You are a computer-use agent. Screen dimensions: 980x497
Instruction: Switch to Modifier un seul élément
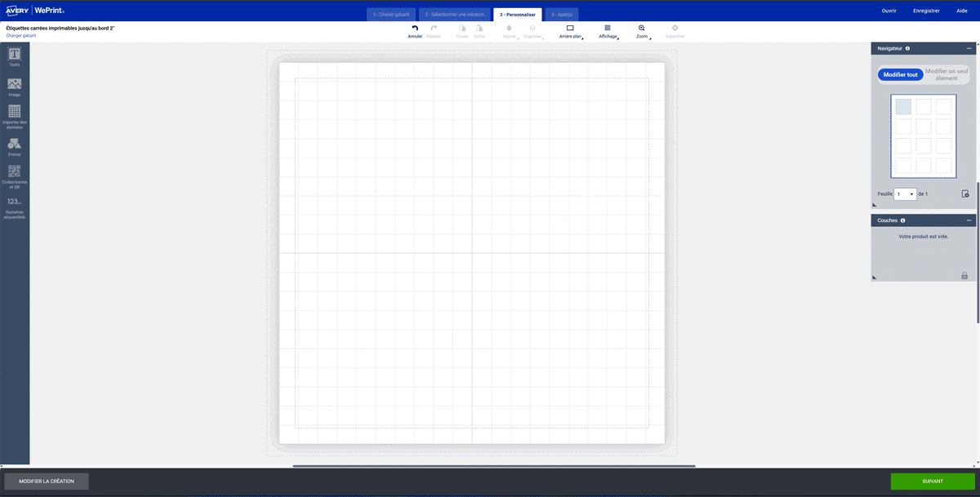(947, 74)
